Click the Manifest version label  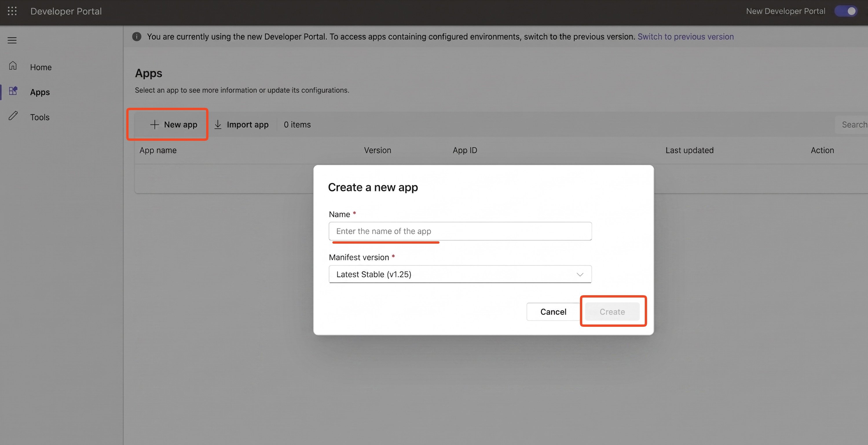359,257
